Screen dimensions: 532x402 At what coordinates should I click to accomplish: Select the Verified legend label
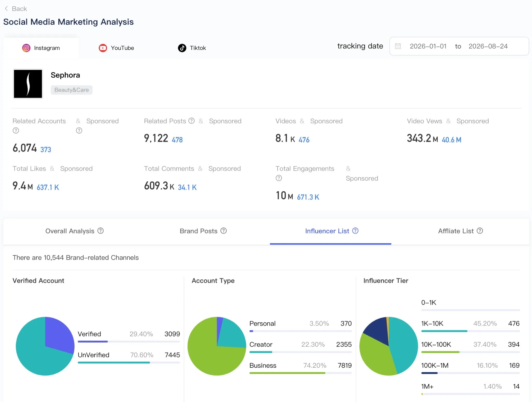(89, 334)
